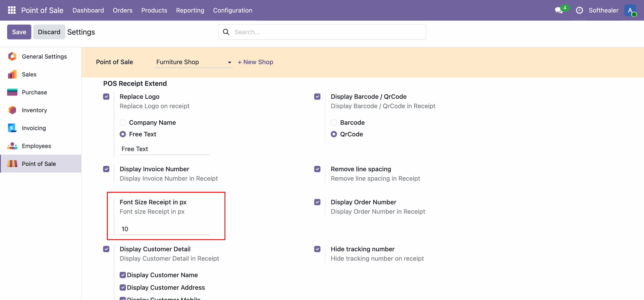Click the Softhealer company name
The height and width of the screenshot is (300, 644).
tap(603, 10)
